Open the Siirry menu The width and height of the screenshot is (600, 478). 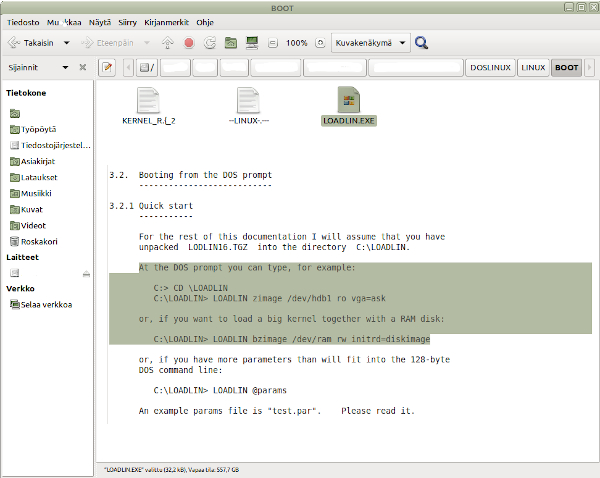tap(127, 23)
